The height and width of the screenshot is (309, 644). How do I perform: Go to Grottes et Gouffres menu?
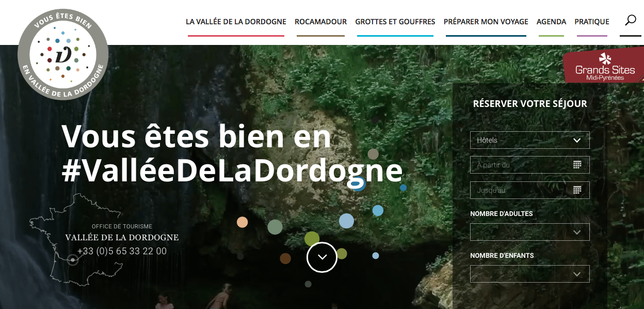click(395, 22)
